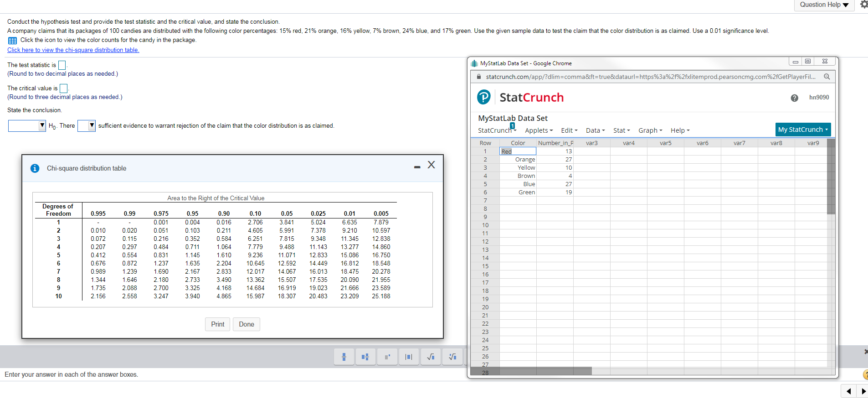868x400 pixels.
Task: Click the Done button in the dialog
Action: click(247, 324)
